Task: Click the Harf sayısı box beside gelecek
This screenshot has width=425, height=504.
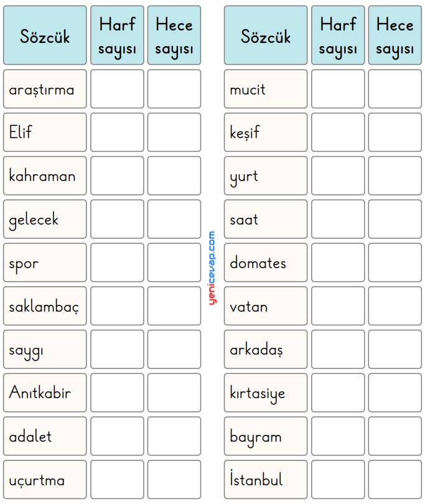Action: point(117,219)
